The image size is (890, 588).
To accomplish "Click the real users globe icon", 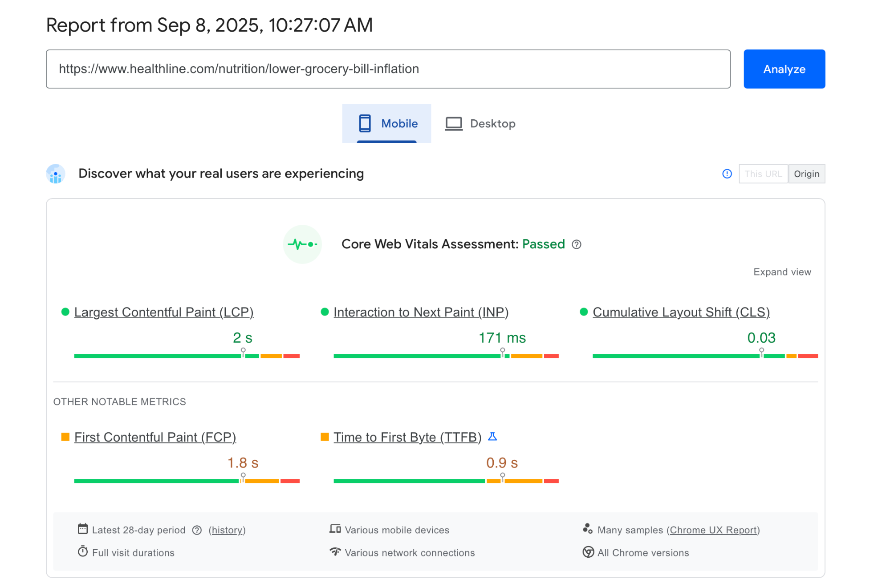I will pos(56,174).
